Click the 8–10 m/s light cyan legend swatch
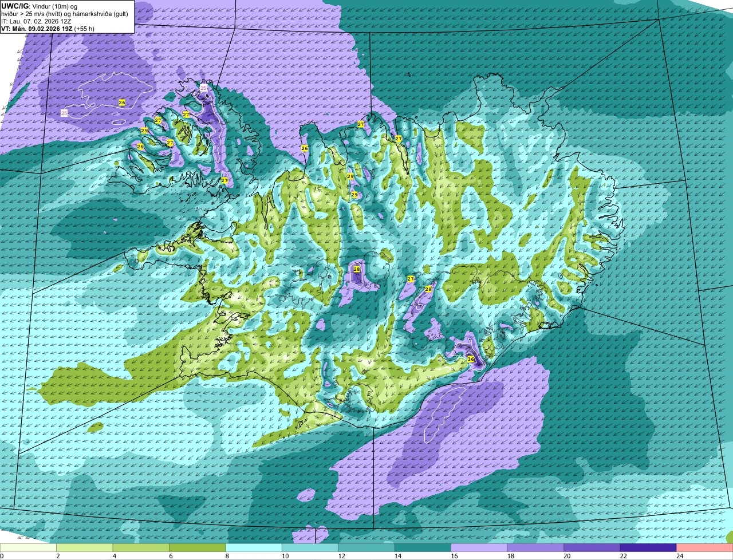This screenshot has height=560, width=733. [x=254, y=547]
